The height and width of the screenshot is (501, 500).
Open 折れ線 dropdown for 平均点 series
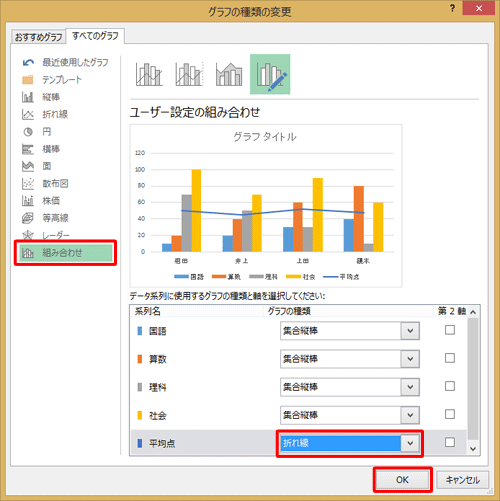(x=410, y=443)
